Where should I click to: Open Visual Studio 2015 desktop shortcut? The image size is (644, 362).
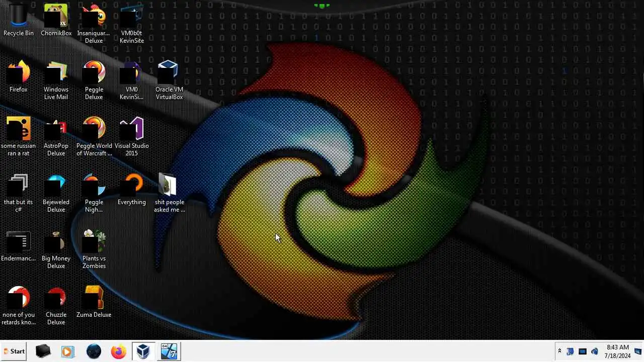pyautogui.click(x=131, y=137)
